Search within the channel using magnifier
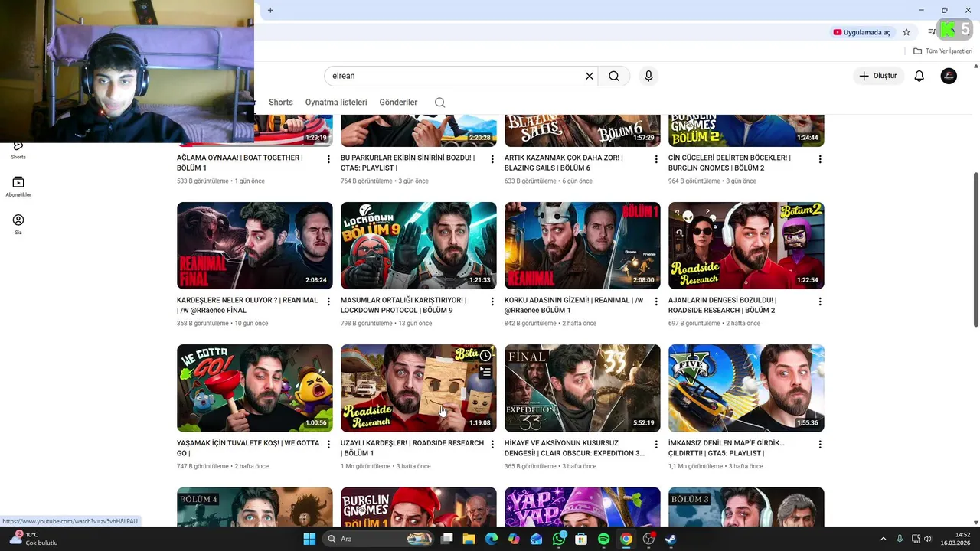 pos(439,103)
